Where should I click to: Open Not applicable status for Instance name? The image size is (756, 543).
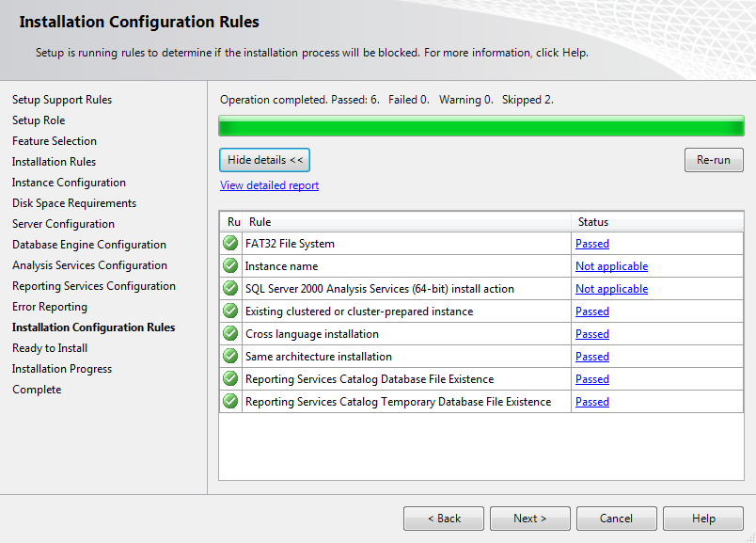click(611, 266)
